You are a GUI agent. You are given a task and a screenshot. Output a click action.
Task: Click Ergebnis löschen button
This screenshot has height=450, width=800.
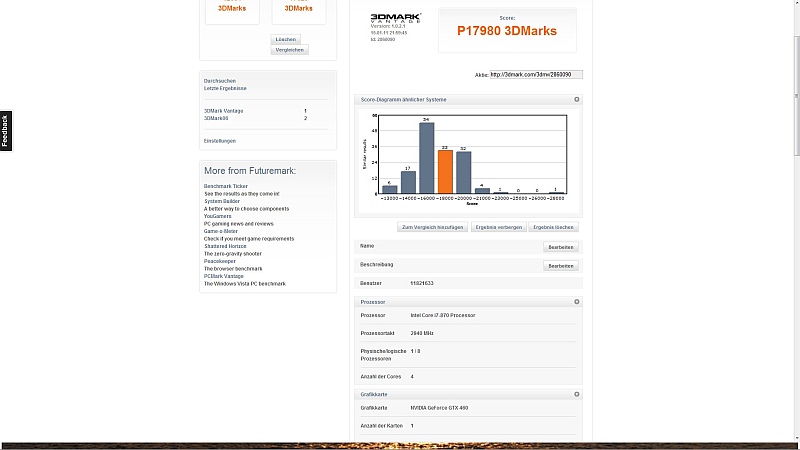pos(553,227)
